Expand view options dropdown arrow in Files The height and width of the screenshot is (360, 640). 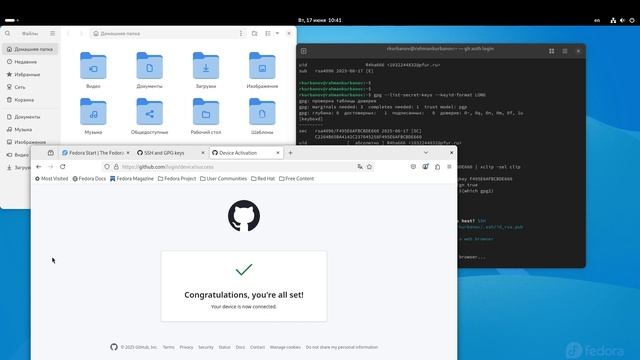[277, 33]
